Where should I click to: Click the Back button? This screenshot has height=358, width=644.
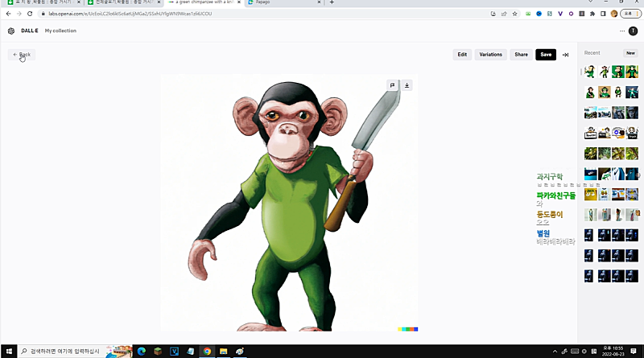22,55
